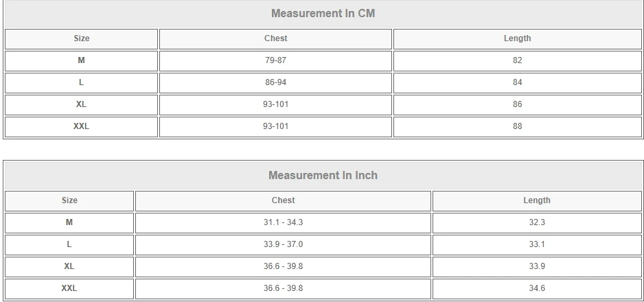Select the Chest header in the Inch table

283,200
